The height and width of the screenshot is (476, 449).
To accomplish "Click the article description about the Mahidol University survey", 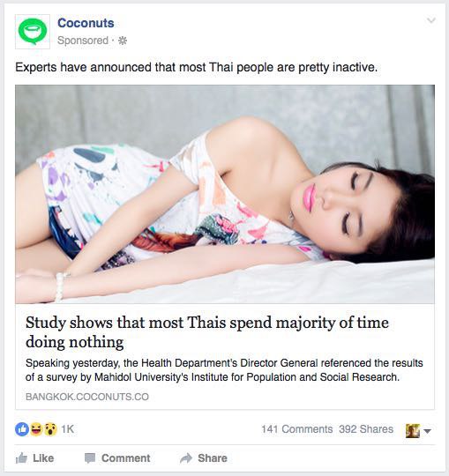I will coord(224,370).
